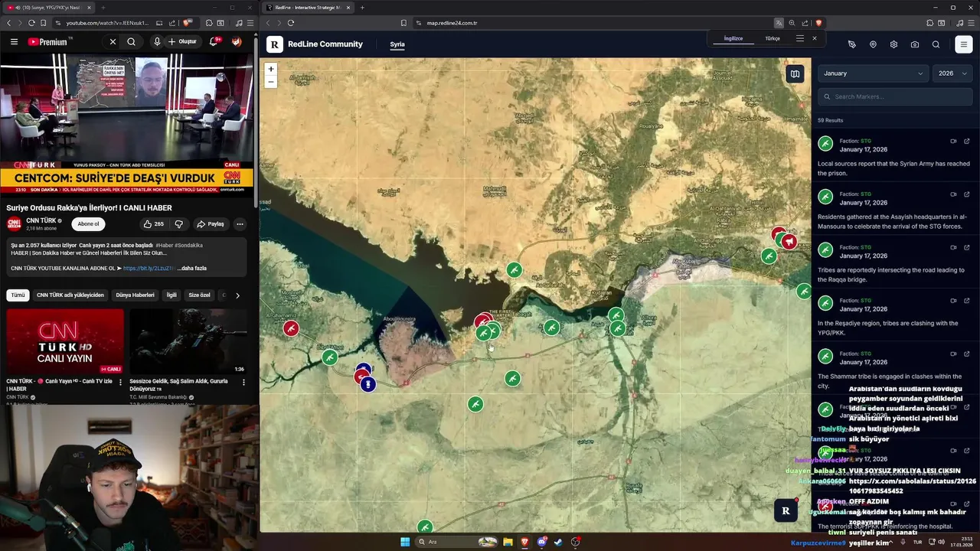Click the red marker left of Abou Houreira
980x551 pixels.
(x=291, y=328)
